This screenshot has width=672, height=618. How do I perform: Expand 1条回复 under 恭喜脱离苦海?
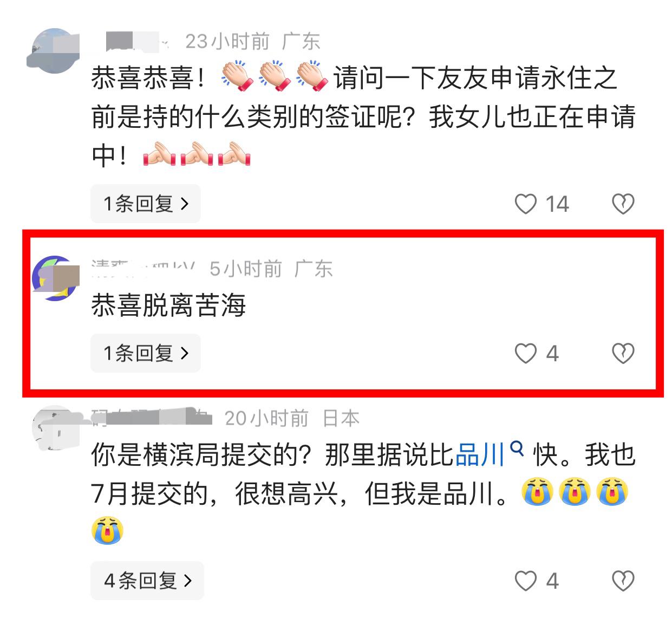click(145, 353)
